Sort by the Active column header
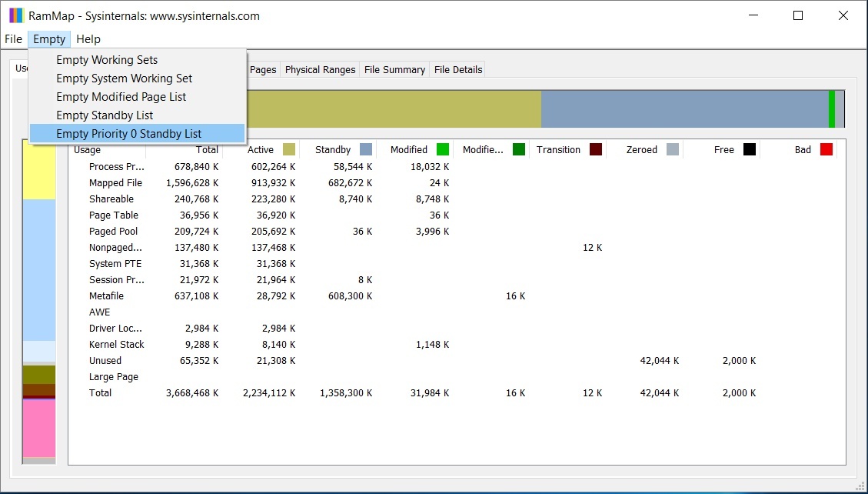The width and height of the screenshot is (868, 494). 261,149
